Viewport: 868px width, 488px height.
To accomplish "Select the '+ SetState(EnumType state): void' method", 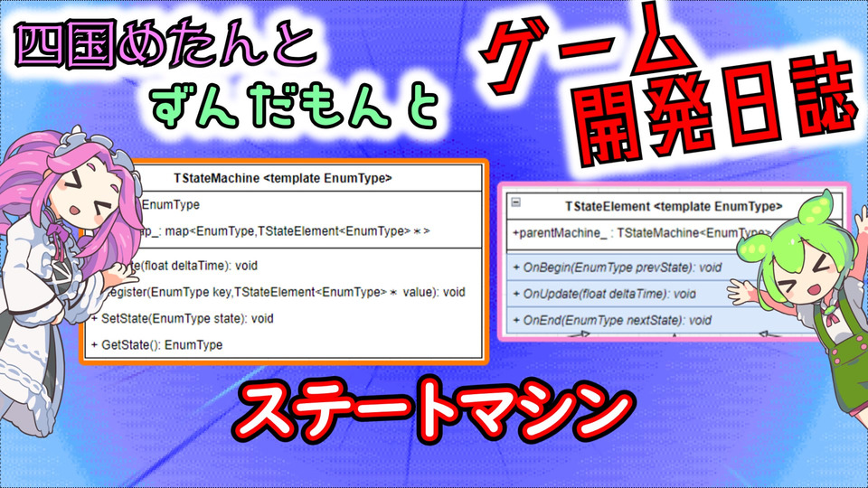I will click(182, 319).
